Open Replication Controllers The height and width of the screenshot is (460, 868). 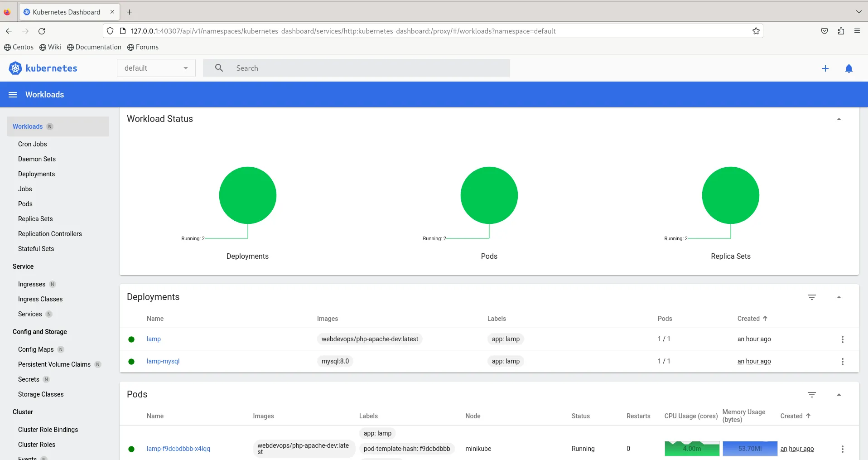coord(50,234)
